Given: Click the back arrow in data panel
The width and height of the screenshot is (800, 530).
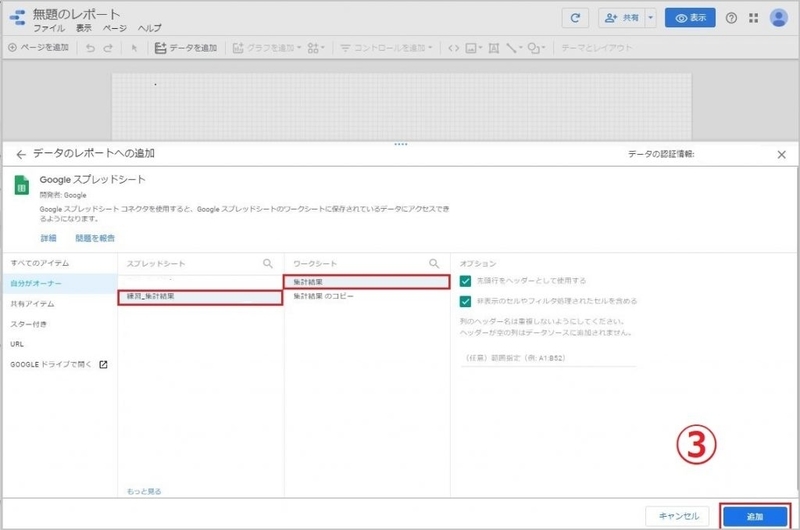Looking at the screenshot, I should 21,154.
